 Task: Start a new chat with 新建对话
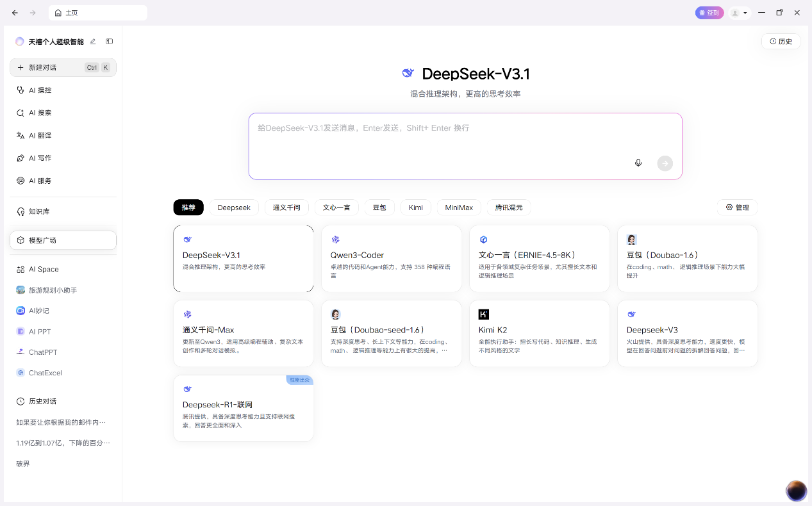point(63,67)
